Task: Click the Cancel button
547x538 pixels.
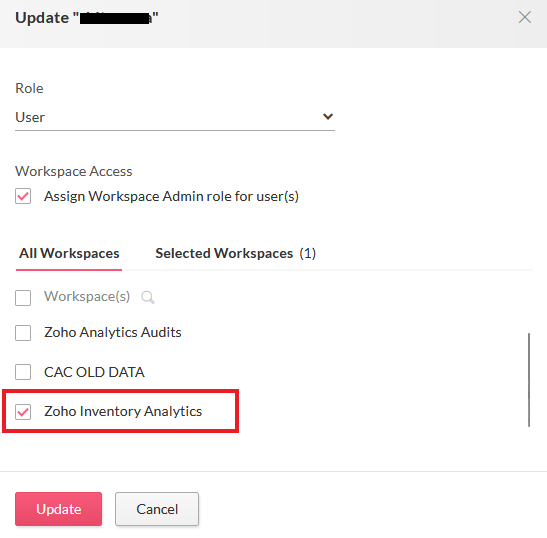Action: [157, 509]
